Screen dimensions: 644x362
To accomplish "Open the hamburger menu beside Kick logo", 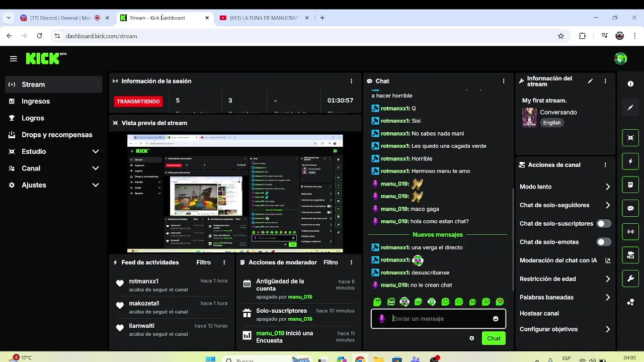I will tap(14, 59).
